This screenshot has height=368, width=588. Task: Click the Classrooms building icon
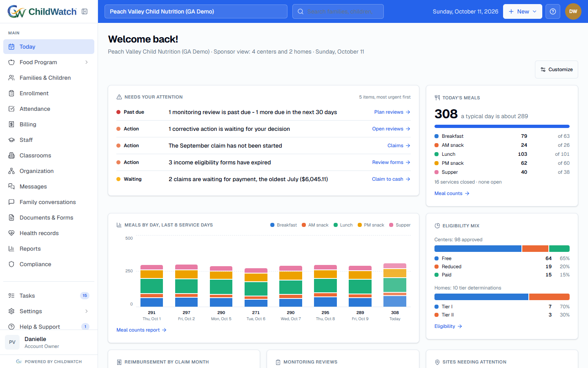[11, 155]
